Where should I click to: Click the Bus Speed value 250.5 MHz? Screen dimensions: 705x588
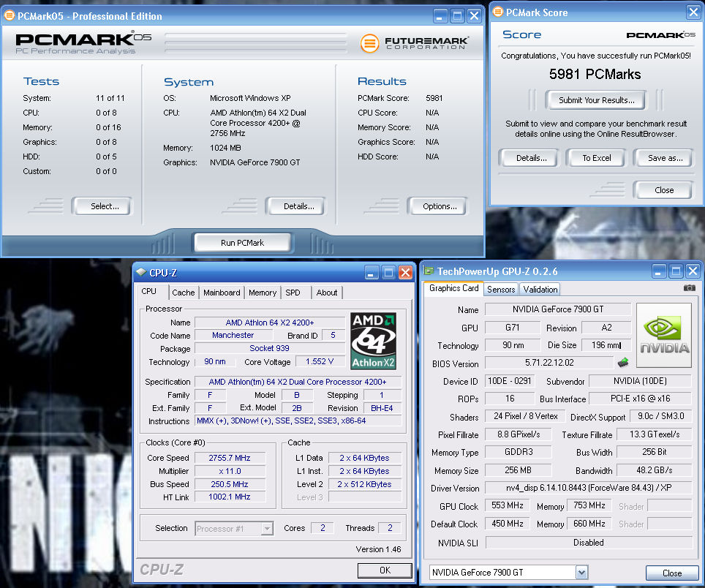230,484
